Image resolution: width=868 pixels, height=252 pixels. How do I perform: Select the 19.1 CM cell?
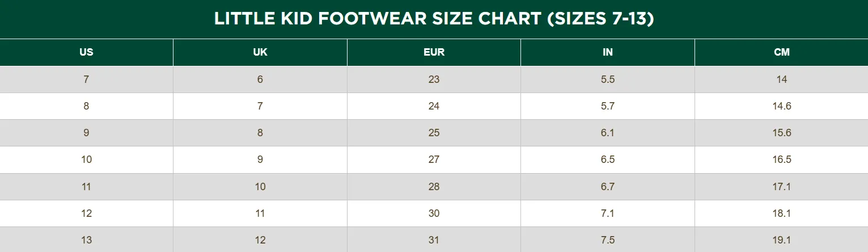tap(781, 240)
